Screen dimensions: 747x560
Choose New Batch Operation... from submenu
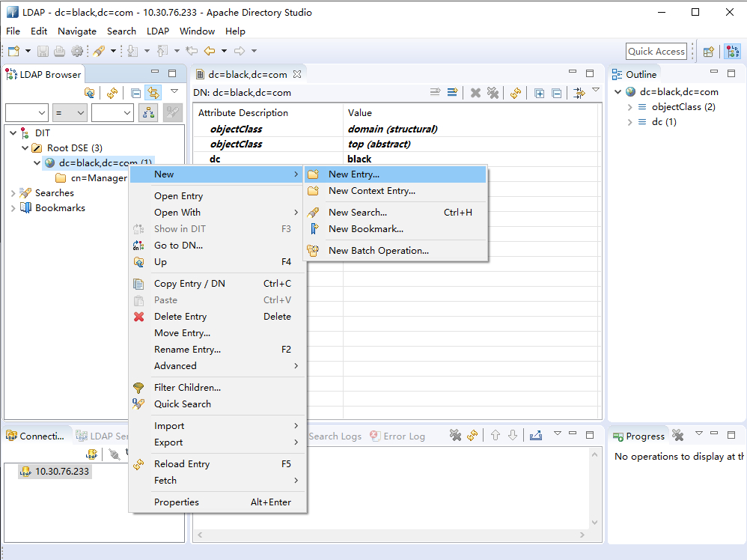[x=395, y=251]
